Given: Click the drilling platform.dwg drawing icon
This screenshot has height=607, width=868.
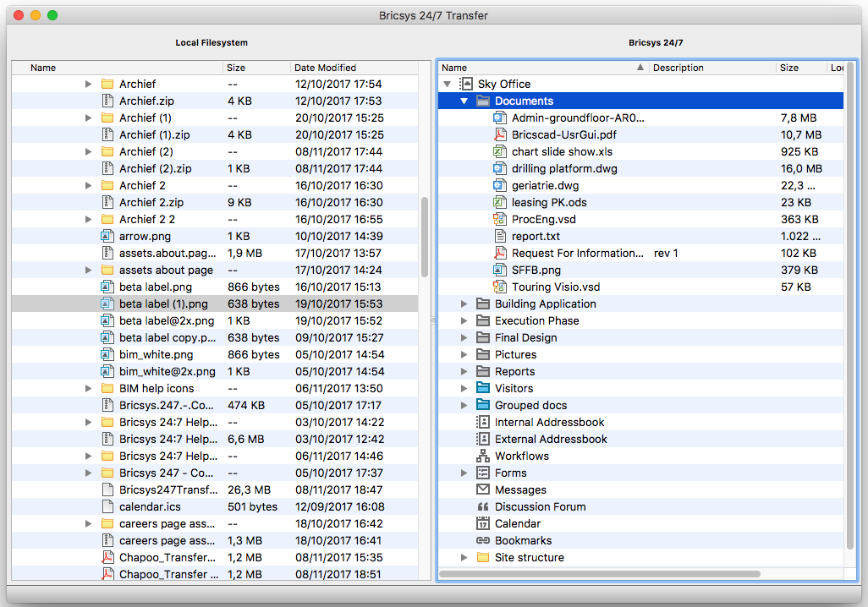Looking at the screenshot, I should click(500, 169).
